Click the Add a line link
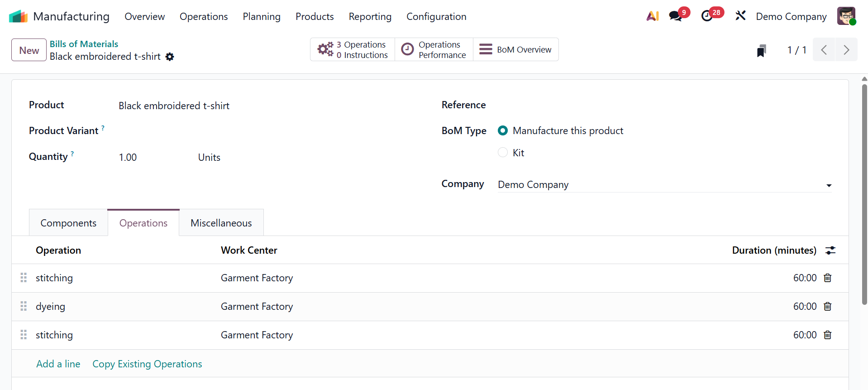 tap(58, 364)
